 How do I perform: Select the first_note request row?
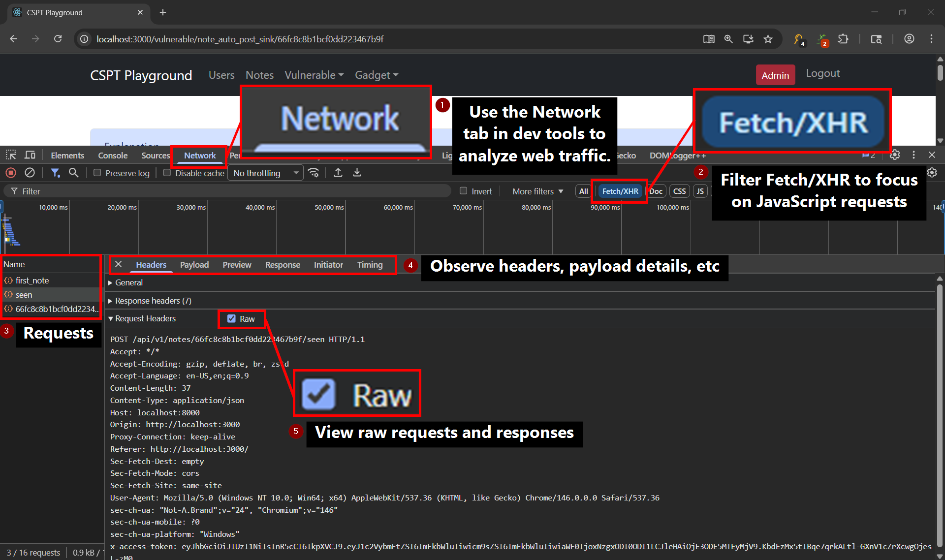51,280
